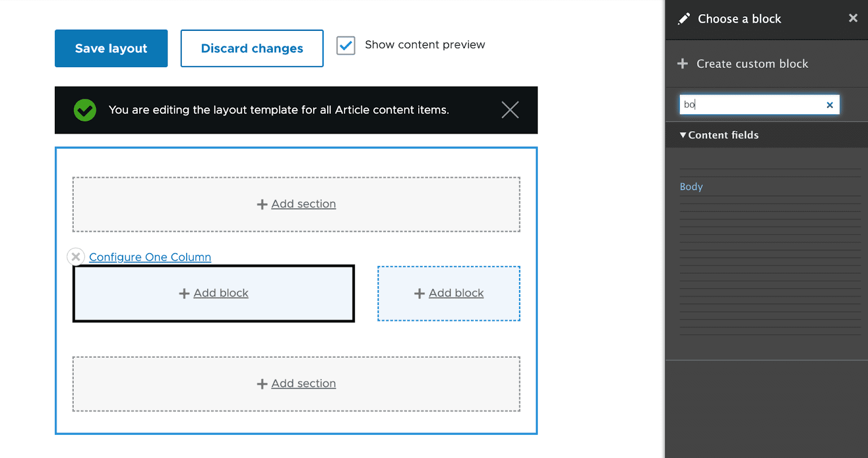868x458 pixels.
Task: Click the plus icon in top Add section
Action: (262, 204)
